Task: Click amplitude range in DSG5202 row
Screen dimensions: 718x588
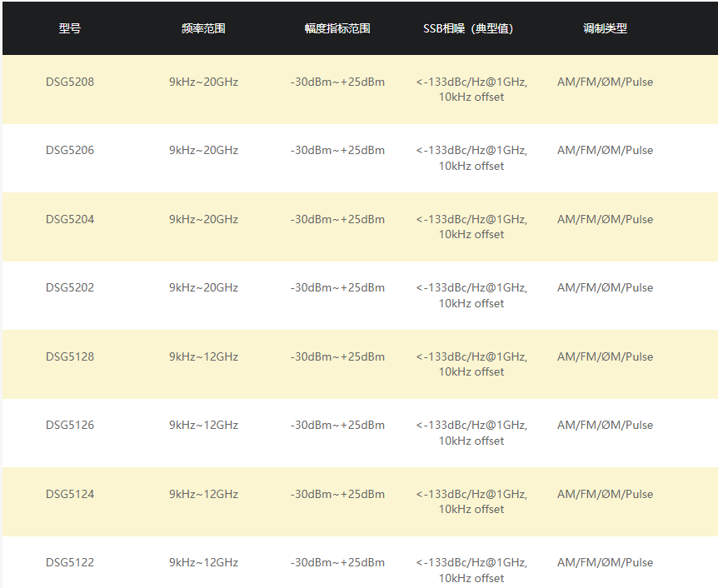Action: coord(337,287)
